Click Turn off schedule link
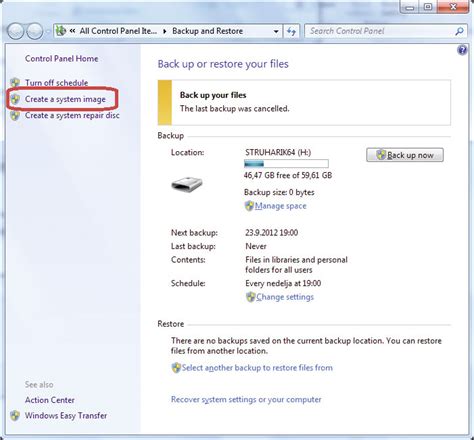 pyautogui.click(x=57, y=83)
